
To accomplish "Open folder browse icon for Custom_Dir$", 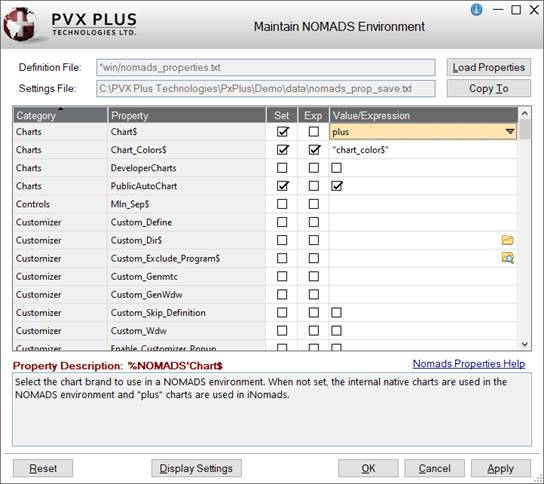I will [x=508, y=240].
